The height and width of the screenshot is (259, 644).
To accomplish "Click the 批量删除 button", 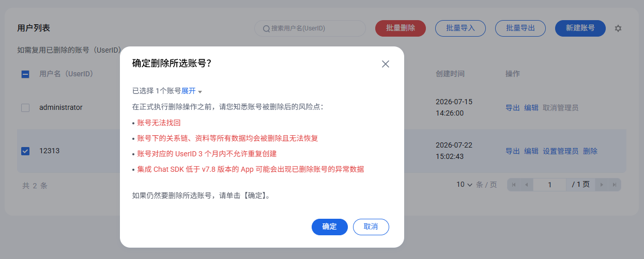I will tap(401, 28).
